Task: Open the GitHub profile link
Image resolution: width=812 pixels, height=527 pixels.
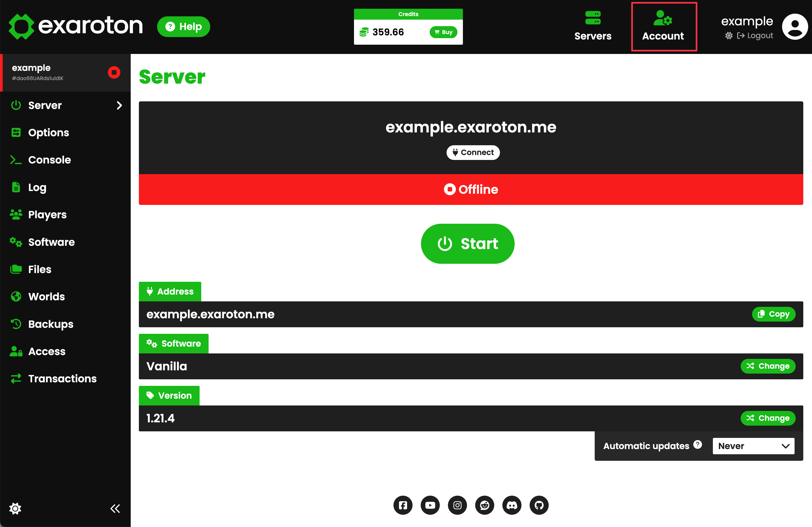Action: tap(539, 505)
